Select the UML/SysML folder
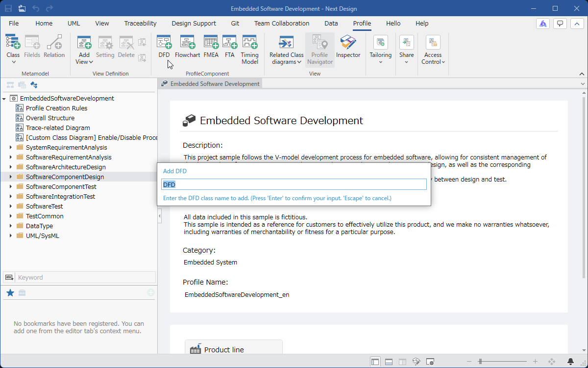The image size is (588, 368). [41, 236]
